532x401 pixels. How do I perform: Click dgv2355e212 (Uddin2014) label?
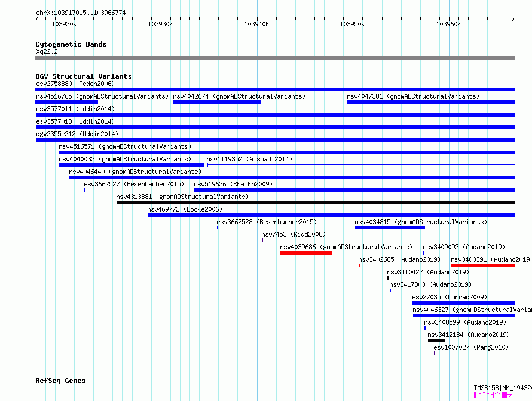click(x=77, y=134)
